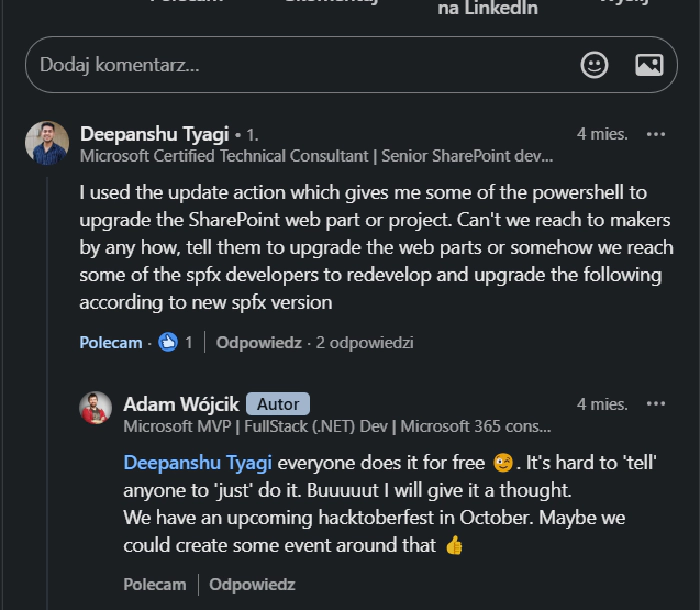The width and height of the screenshot is (700, 610).
Task: Open more options for Deepanshu Tyagi's comment
Action: pyautogui.click(x=656, y=134)
